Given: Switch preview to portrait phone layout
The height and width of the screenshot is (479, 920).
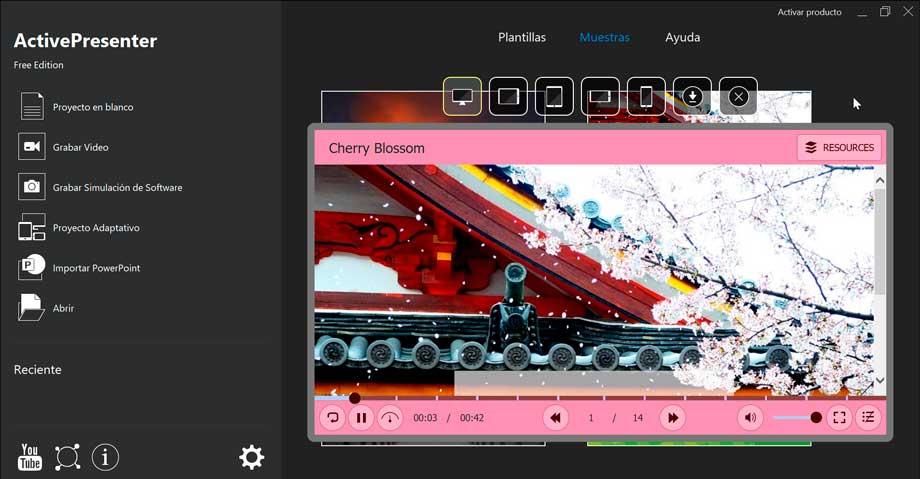Looking at the screenshot, I should click(646, 96).
